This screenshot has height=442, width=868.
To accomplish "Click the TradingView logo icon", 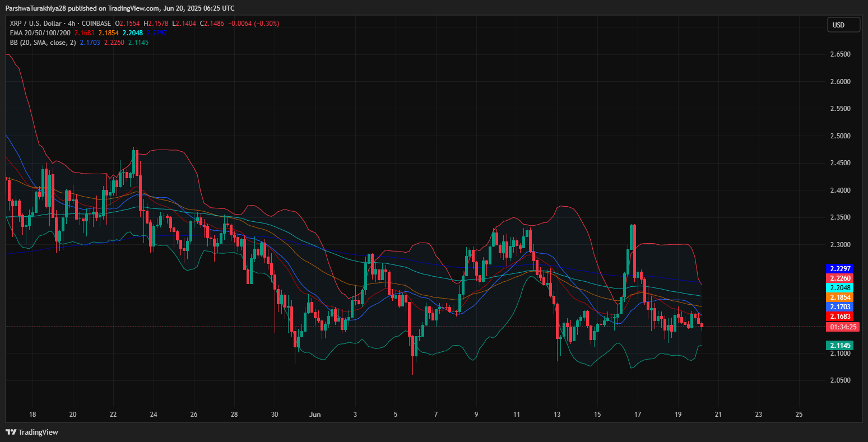I will click(x=11, y=432).
